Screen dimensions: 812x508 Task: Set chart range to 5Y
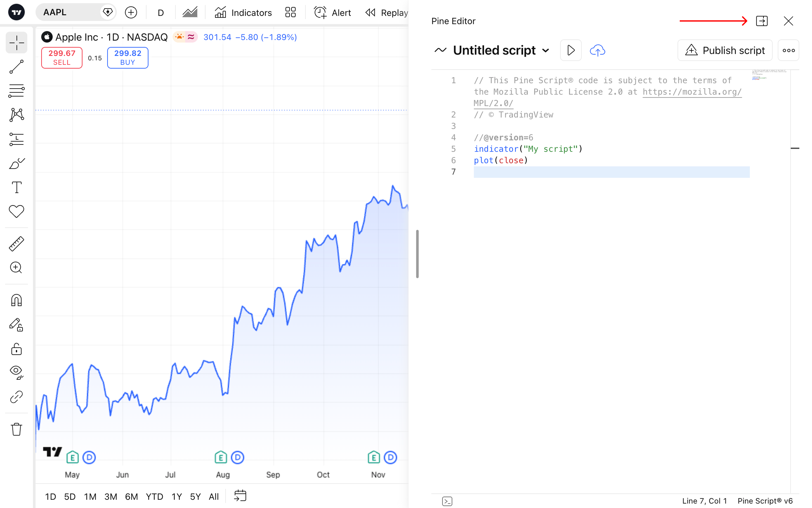[x=195, y=497]
